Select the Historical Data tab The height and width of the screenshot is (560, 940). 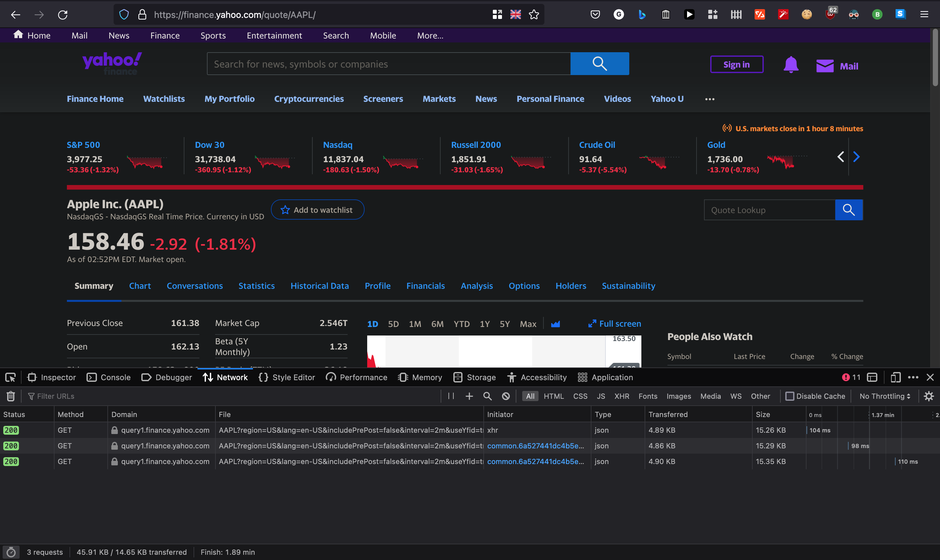[320, 286]
